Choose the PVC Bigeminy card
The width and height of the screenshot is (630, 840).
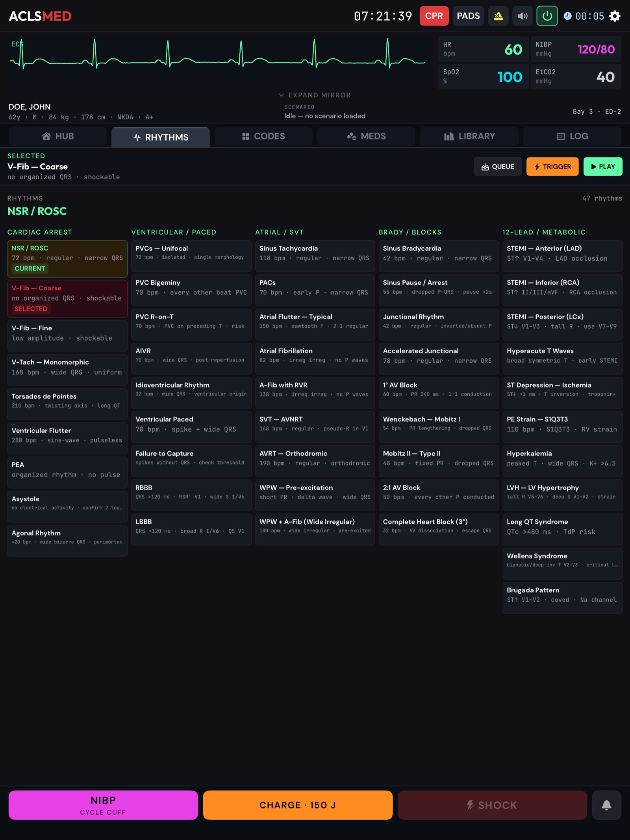(x=191, y=290)
